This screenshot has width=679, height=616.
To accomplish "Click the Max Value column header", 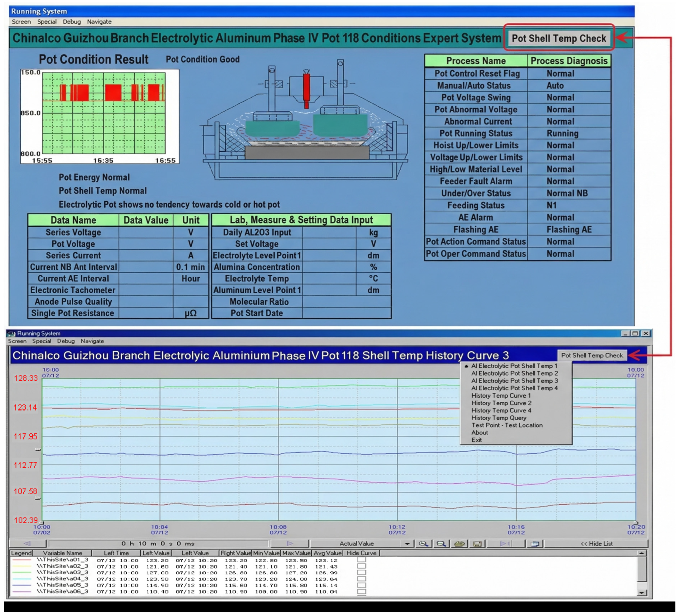I will coord(296,553).
